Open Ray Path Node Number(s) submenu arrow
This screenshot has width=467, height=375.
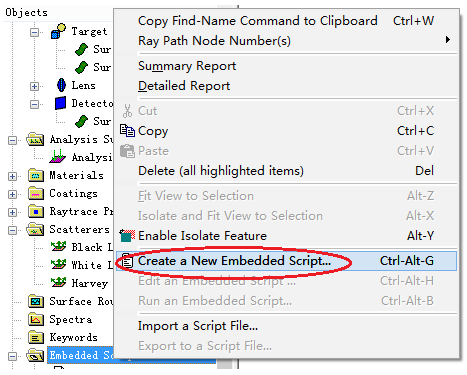pos(448,40)
